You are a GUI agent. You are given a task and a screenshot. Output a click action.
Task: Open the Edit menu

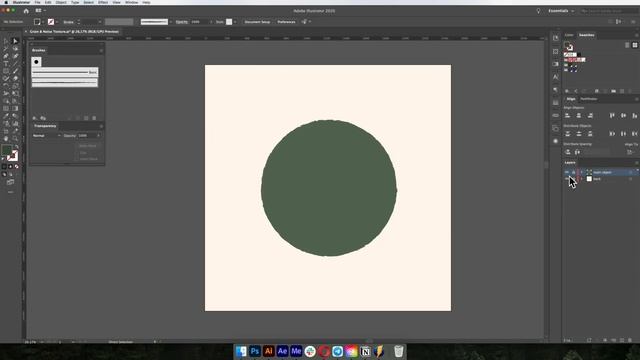tap(48, 2)
